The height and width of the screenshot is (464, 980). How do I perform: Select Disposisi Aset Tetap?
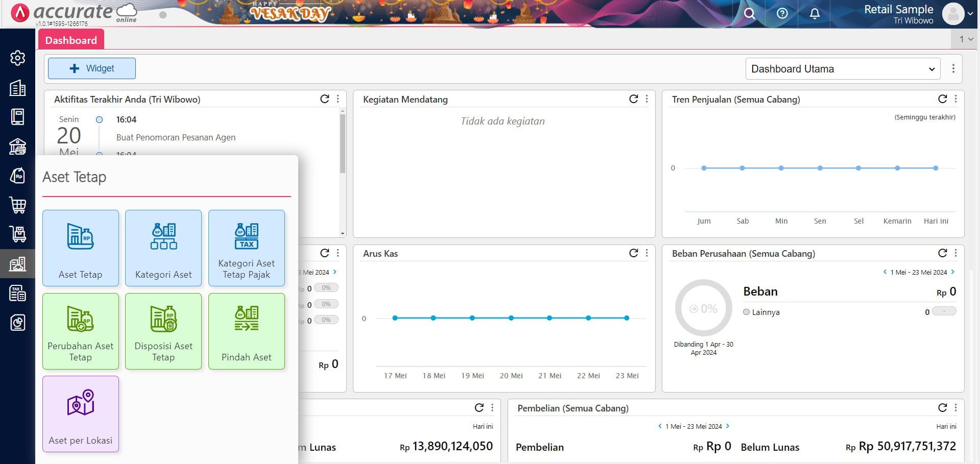tap(163, 331)
